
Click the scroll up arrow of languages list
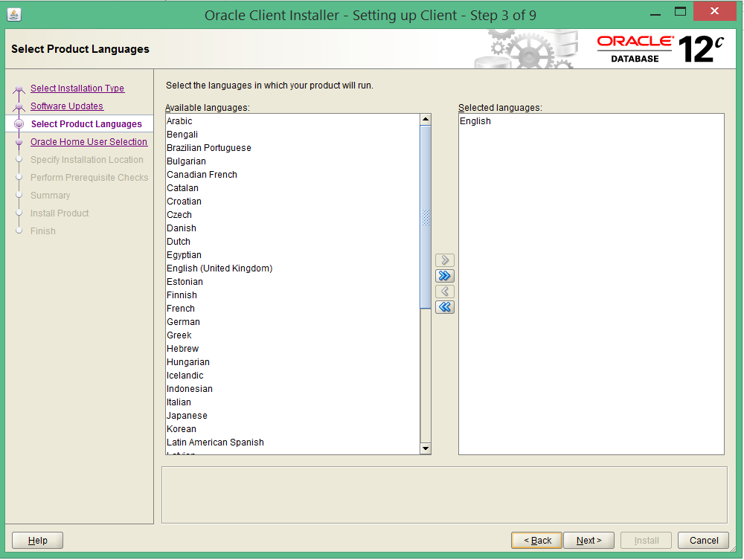pyautogui.click(x=426, y=120)
